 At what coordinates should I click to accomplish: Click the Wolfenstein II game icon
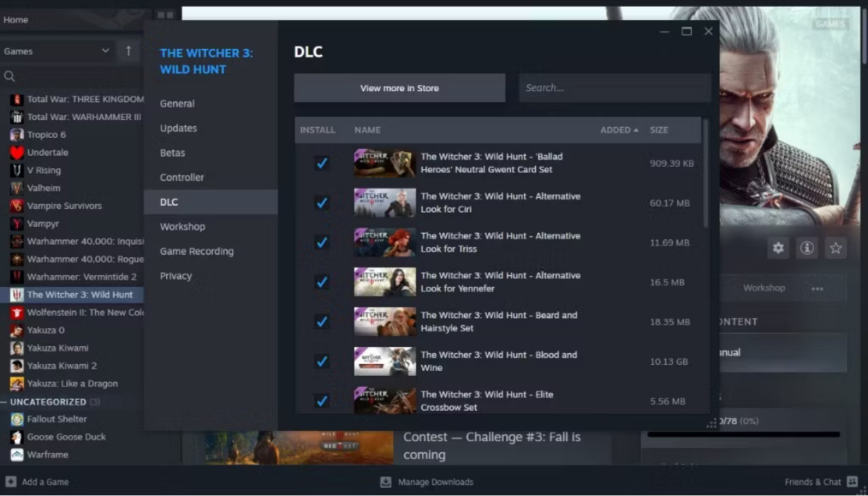click(16, 312)
